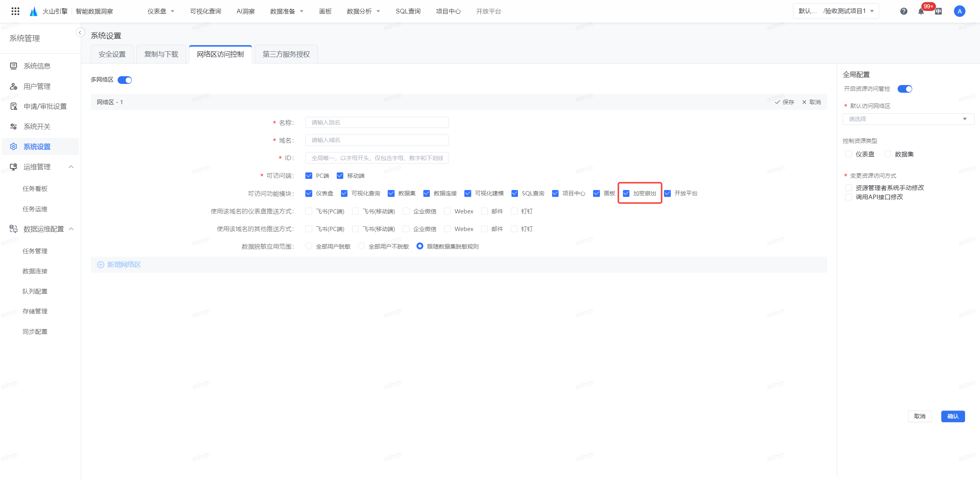Check 资源管理者系统手动修改 option

pos(849,187)
